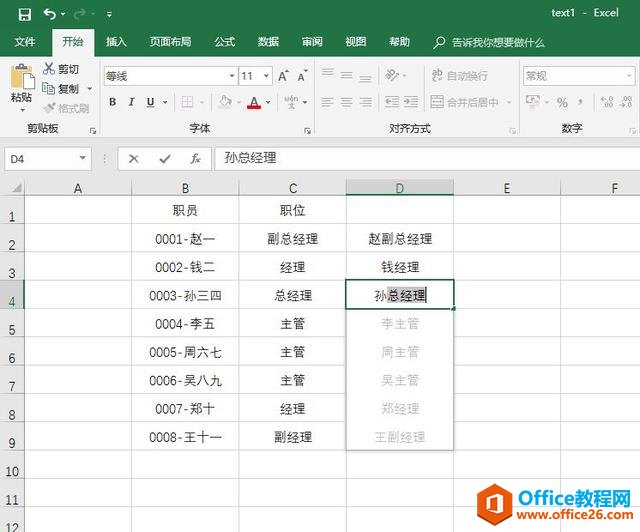
Task: Open the 剪贴板 dialog launcher
Action: (93, 131)
